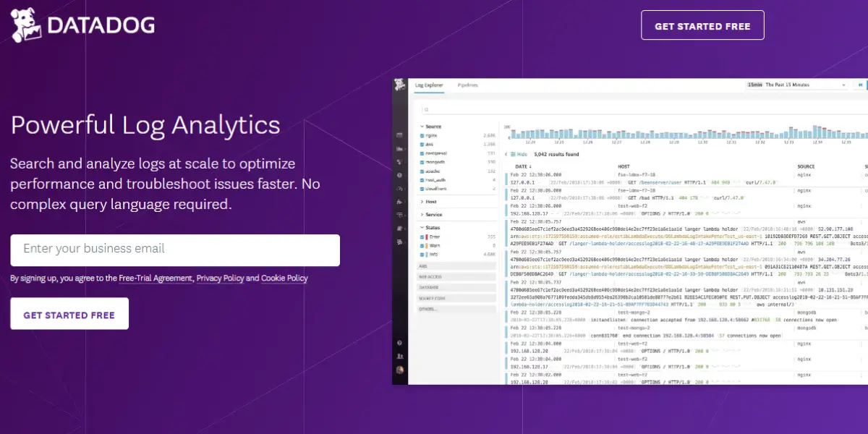The width and height of the screenshot is (868, 434).
Task: Switch to the Pipelines tab
Action: coord(468,85)
